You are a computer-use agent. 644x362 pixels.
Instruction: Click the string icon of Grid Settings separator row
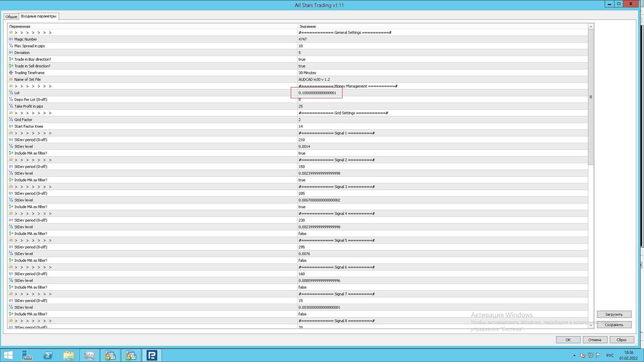click(11, 113)
